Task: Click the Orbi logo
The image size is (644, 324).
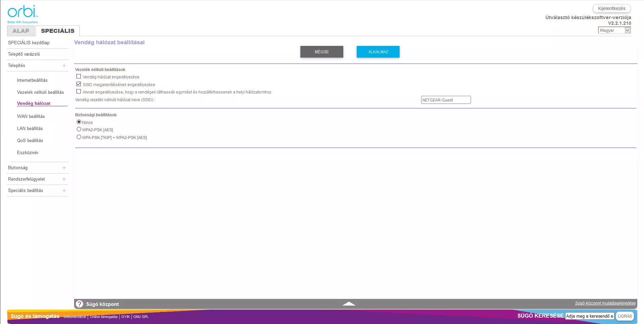Action: [x=22, y=14]
